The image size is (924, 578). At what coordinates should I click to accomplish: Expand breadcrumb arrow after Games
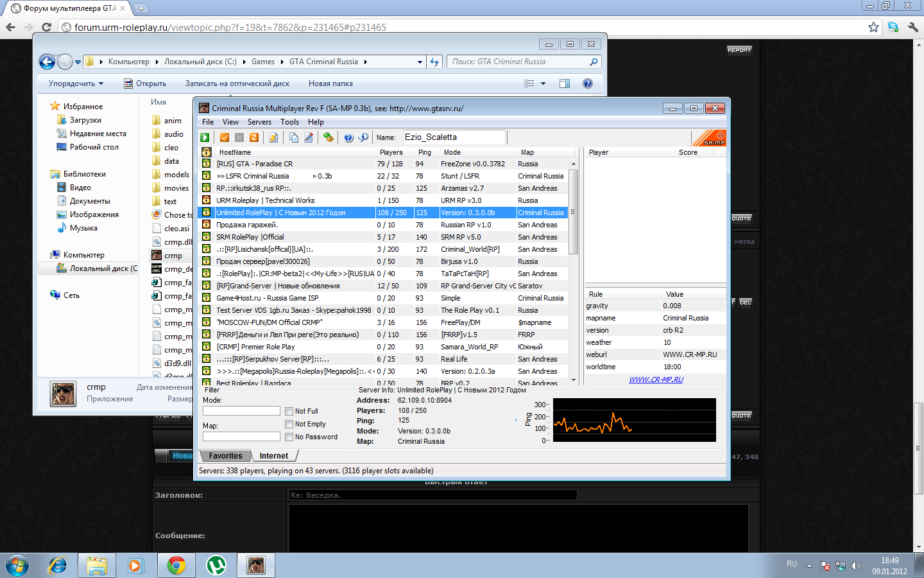coord(282,62)
